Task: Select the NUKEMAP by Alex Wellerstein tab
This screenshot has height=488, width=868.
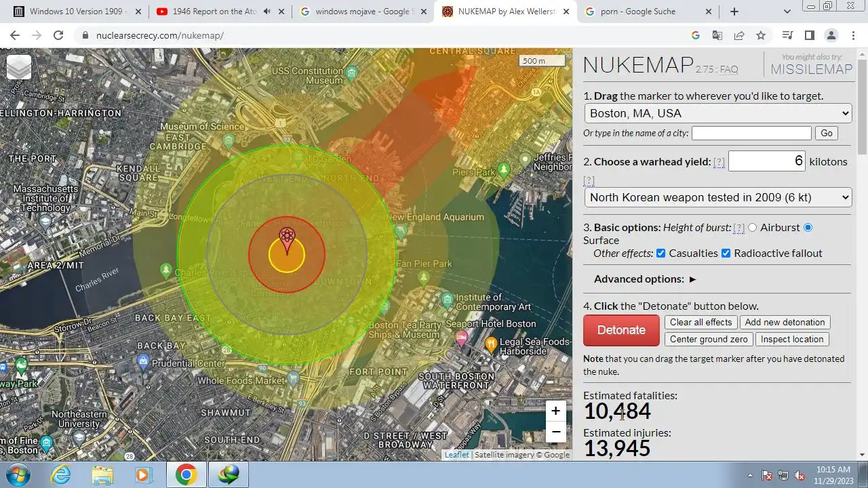Action: 505,12
